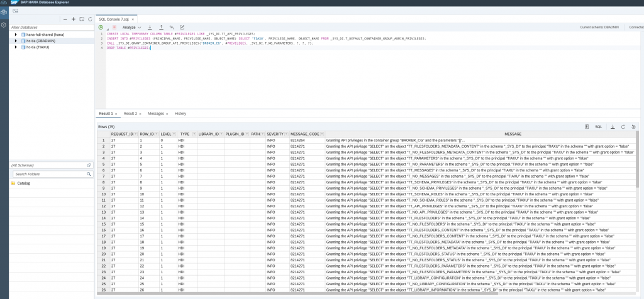Run the SQL statement with the green play icon
Screen dimensions: 644x299
[x=101, y=27]
